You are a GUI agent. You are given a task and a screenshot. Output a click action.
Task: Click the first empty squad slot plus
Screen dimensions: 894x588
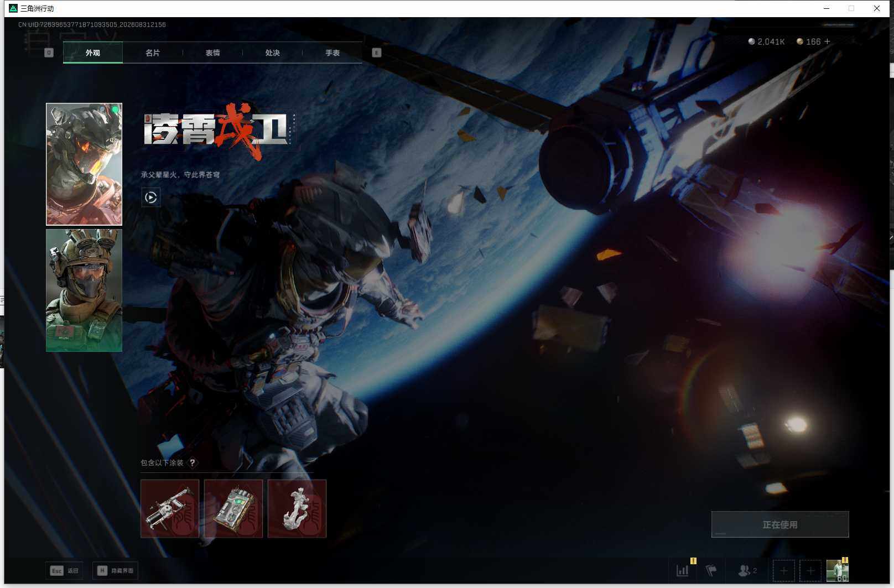(x=784, y=570)
